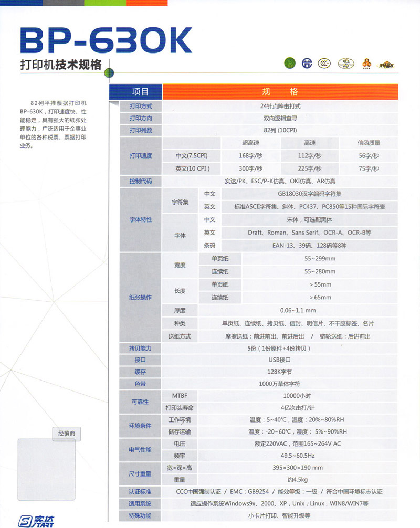Click the '55~299mm' width value
The height and width of the screenshot is (528, 420).
(320, 259)
